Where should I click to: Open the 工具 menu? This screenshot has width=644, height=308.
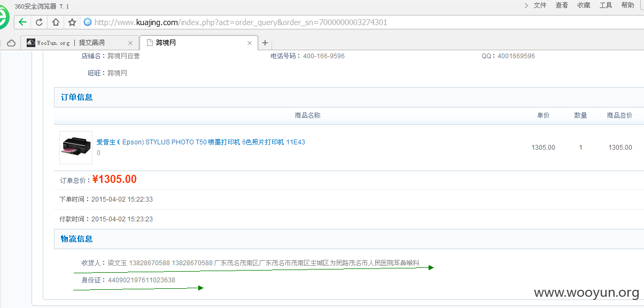(606, 5)
